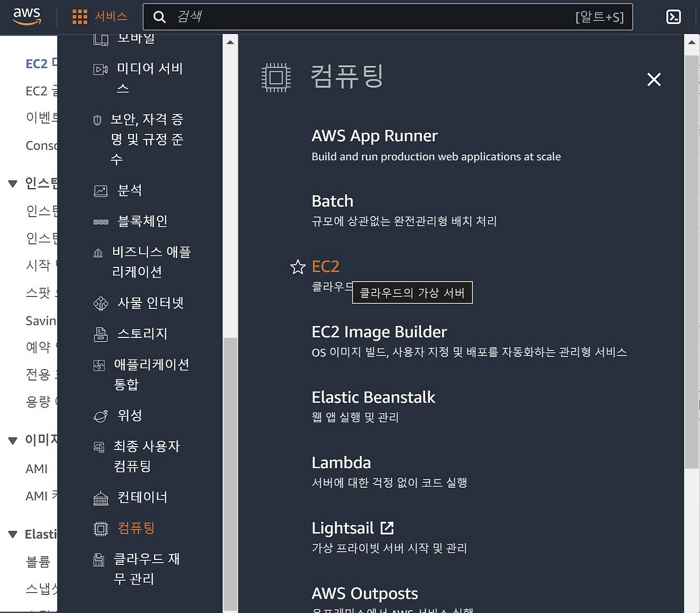Screen dimensions: 700x613
Task: Select the 위성 category
Action: point(130,416)
